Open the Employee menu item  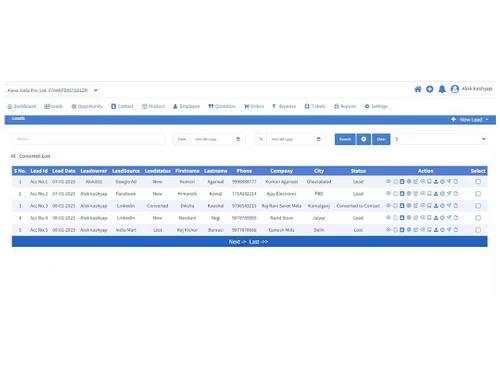tap(186, 106)
